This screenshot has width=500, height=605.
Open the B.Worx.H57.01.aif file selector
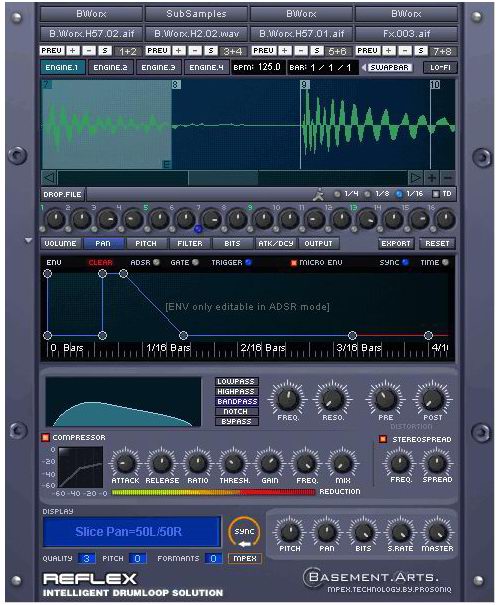301,34
